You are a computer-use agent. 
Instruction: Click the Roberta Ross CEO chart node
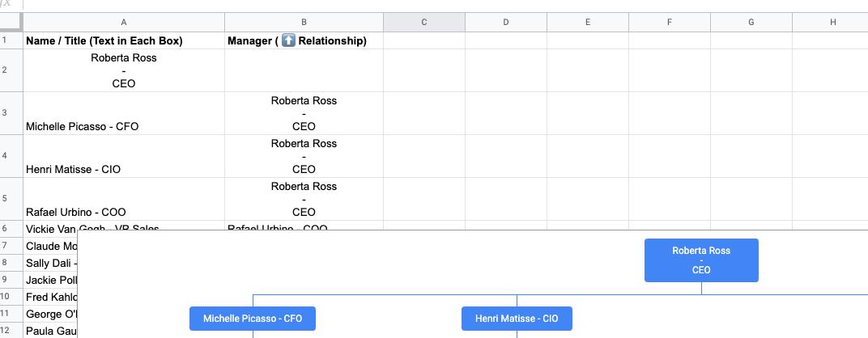tap(701, 260)
